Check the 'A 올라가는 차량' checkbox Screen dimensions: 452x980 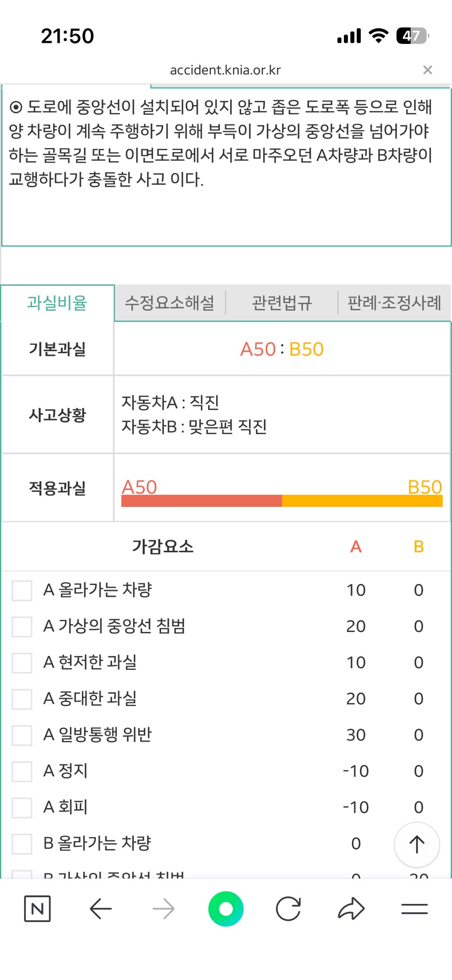coord(22,590)
